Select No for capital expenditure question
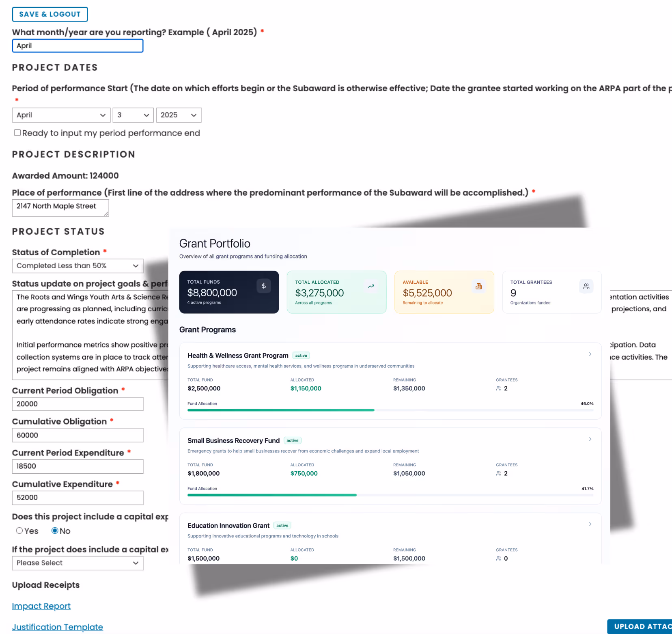The image size is (672, 634). coord(55,530)
